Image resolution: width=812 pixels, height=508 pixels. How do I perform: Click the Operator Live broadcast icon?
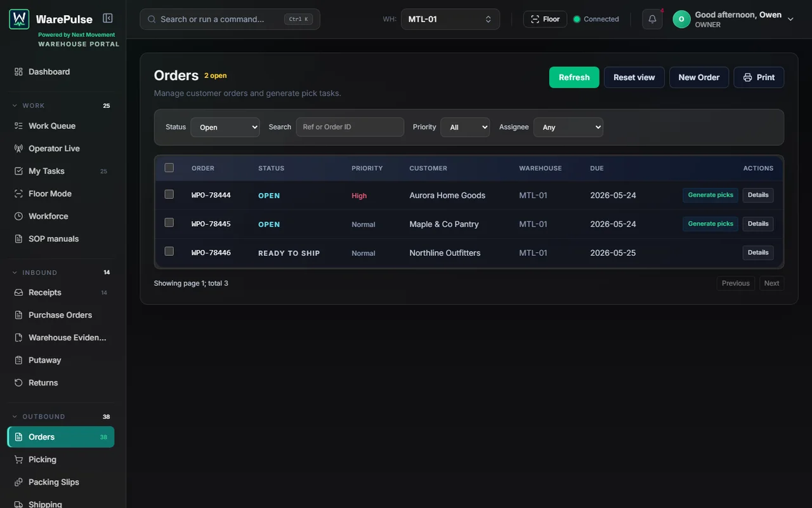pyautogui.click(x=18, y=149)
